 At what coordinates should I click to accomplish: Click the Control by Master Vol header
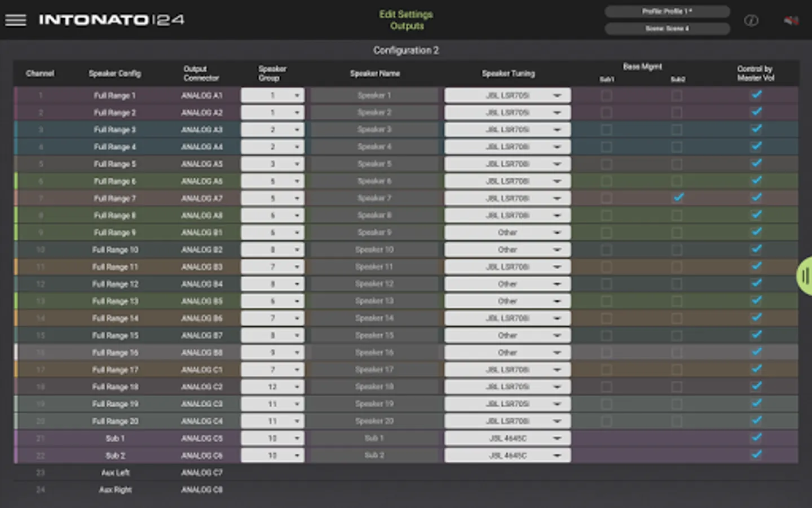click(x=756, y=73)
